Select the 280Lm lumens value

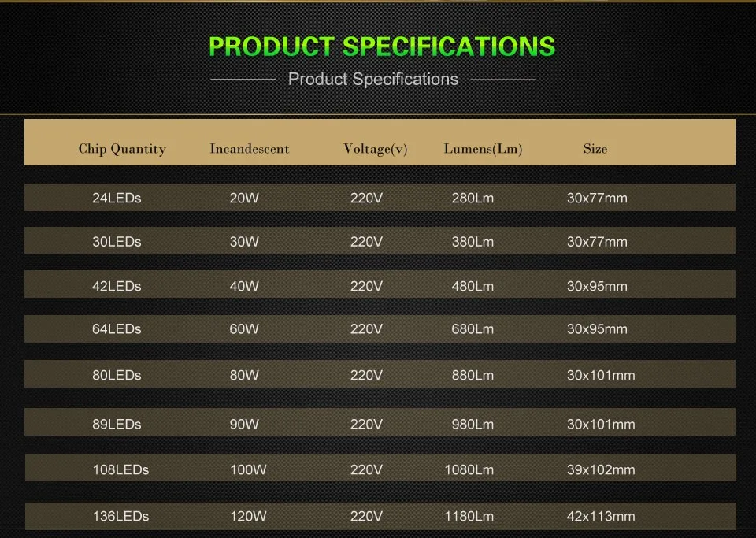472,199
